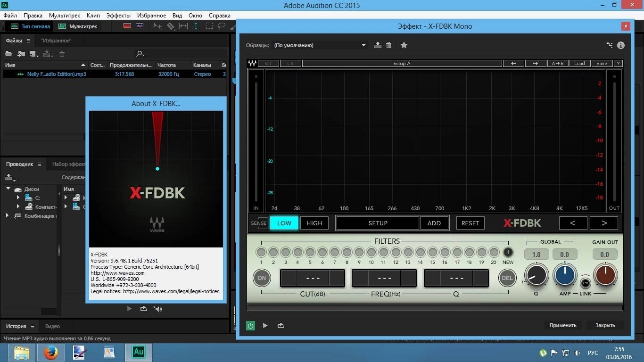Click the Apply button
Screen dimensions: 644x362
pos(563,325)
